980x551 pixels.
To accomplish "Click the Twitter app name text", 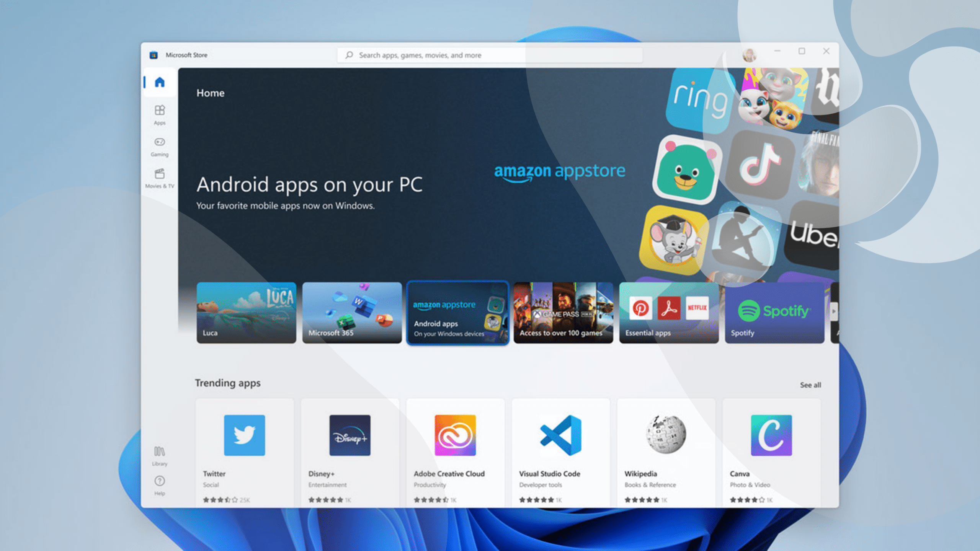I will (x=214, y=474).
